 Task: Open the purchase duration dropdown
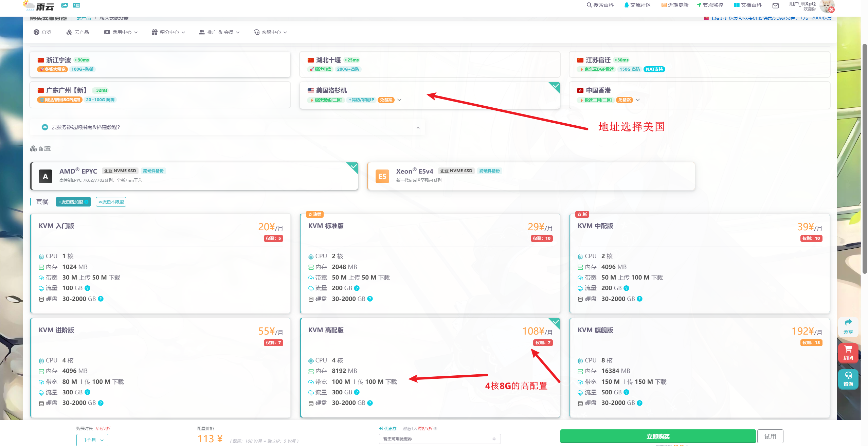92,440
